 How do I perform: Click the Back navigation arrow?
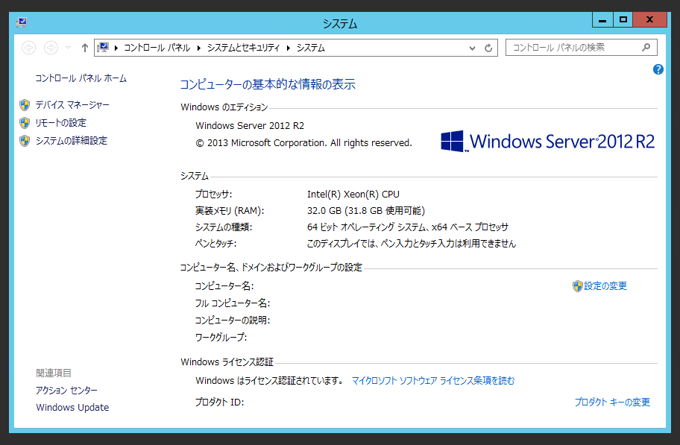click(x=29, y=48)
